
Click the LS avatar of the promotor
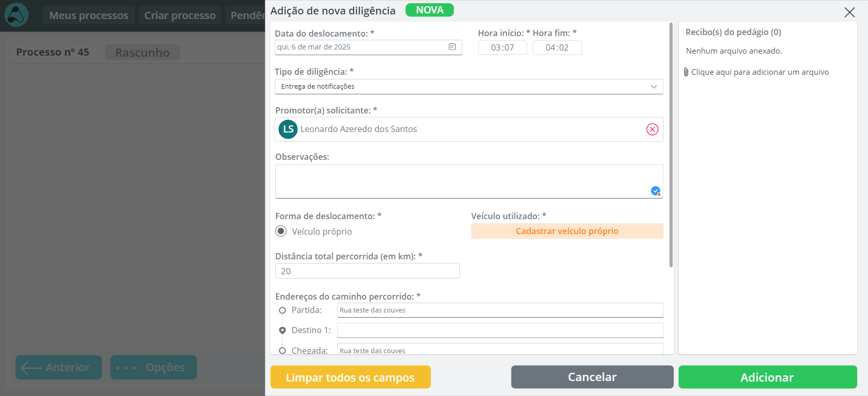coord(288,129)
